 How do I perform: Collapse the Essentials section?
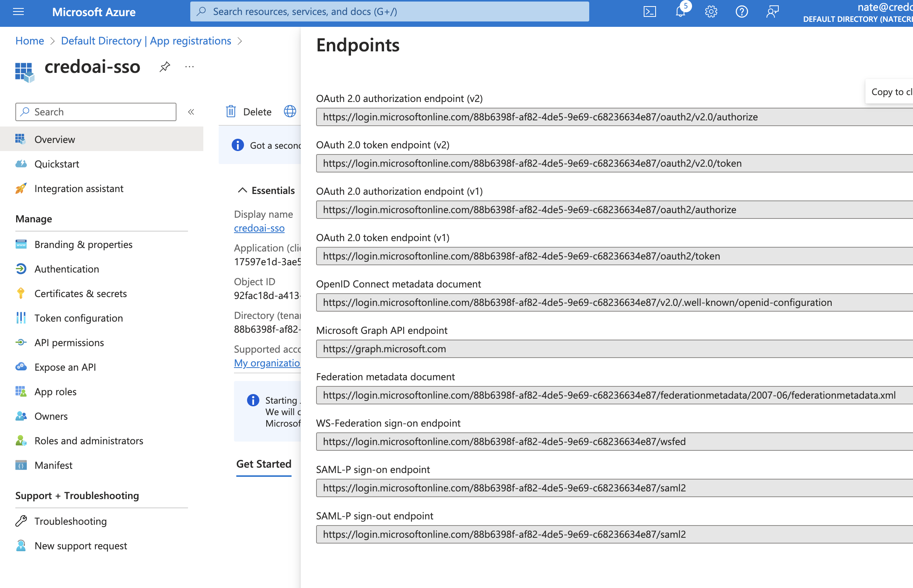pyautogui.click(x=242, y=191)
